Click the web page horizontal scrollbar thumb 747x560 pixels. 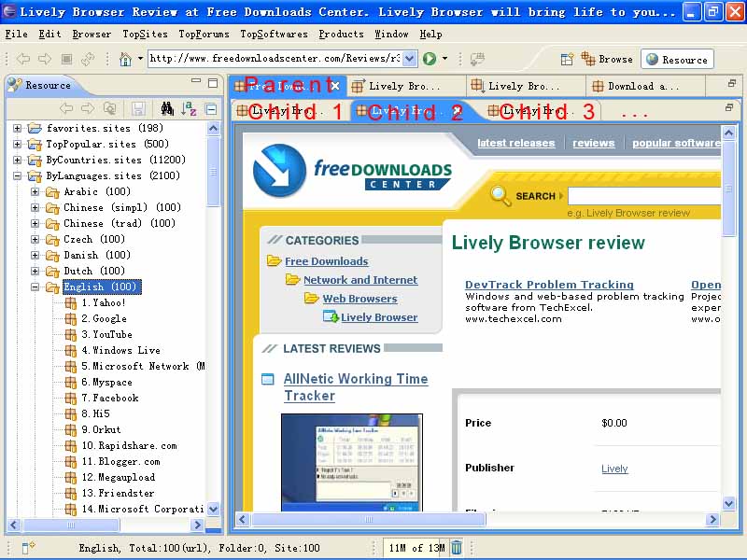(x=369, y=519)
